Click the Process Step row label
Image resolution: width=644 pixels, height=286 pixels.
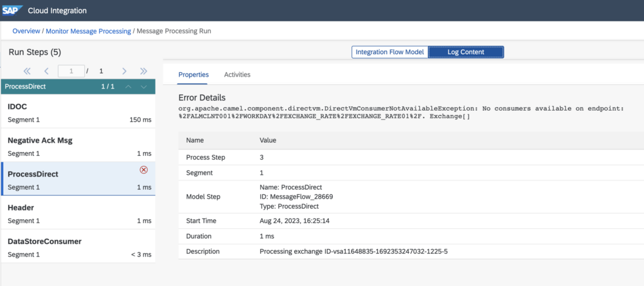pyautogui.click(x=206, y=158)
